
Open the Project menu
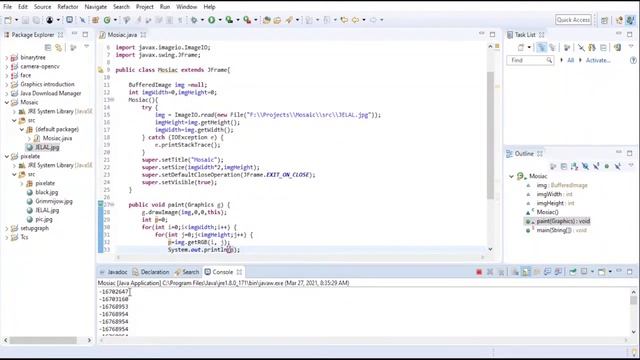pyautogui.click(x=144, y=7)
